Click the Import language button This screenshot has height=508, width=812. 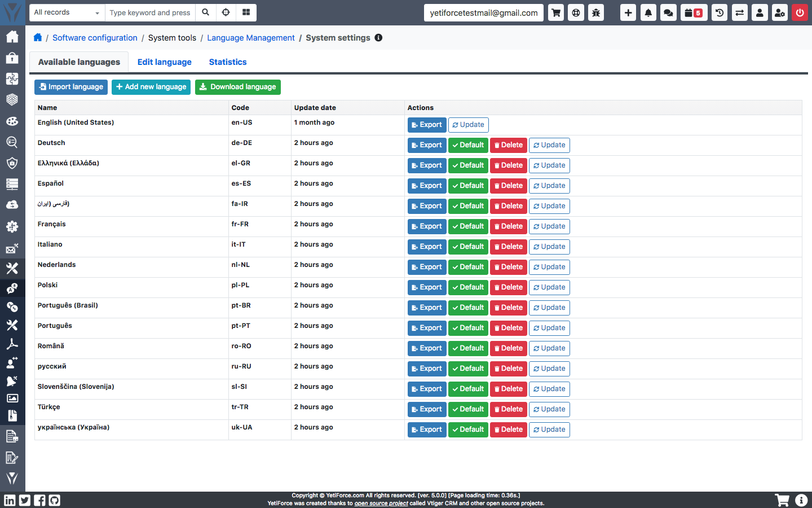click(x=71, y=87)
